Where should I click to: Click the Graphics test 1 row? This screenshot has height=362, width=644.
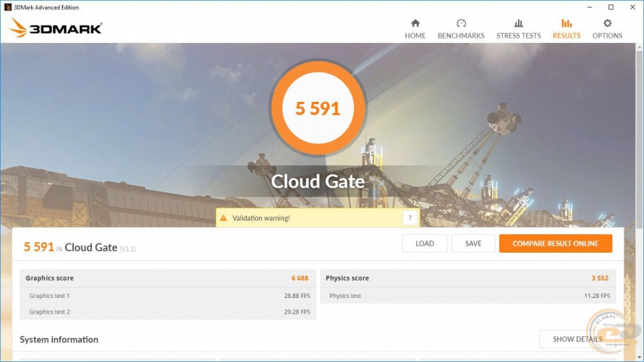[168, 296]
